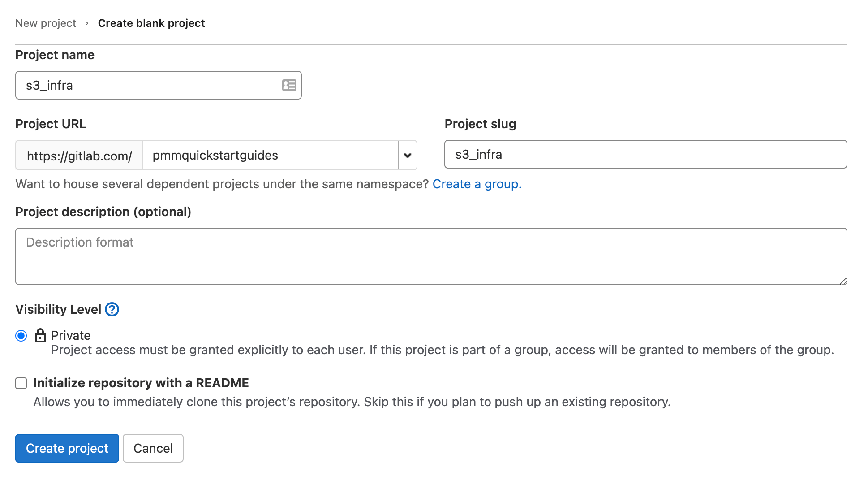Screen dimensions: 868x485
Task: Click the template/snippet icon in project name field
Action: click(x=289, y=84)
